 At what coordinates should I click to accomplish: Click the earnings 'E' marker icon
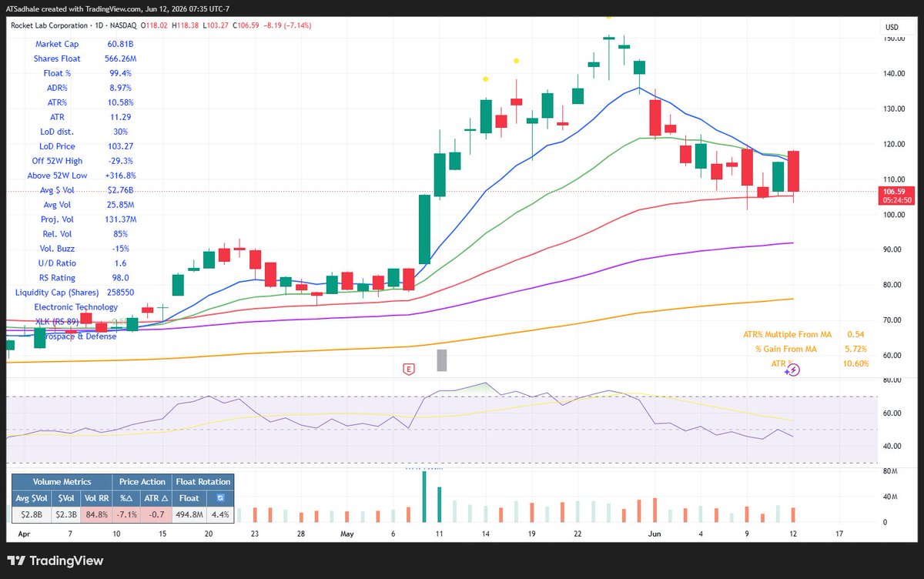point(409,370)
